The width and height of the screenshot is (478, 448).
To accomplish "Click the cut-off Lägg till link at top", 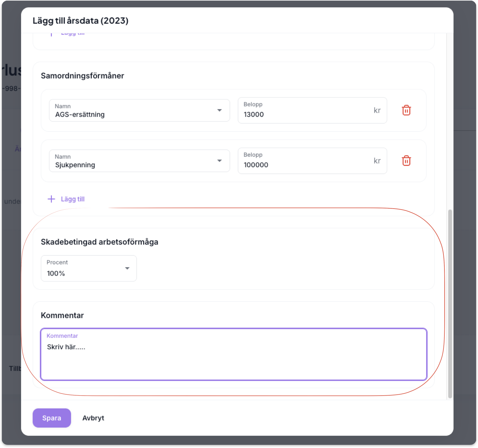I will (x=73, y=34).
